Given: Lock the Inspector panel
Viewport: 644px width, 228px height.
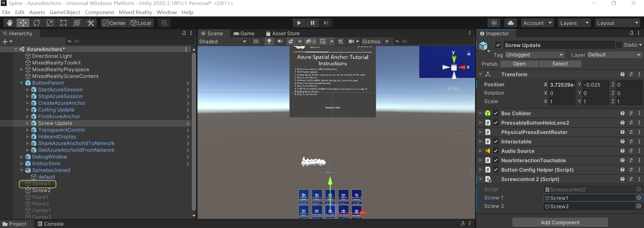Looking at the screenshot, I should click(632, 33).
